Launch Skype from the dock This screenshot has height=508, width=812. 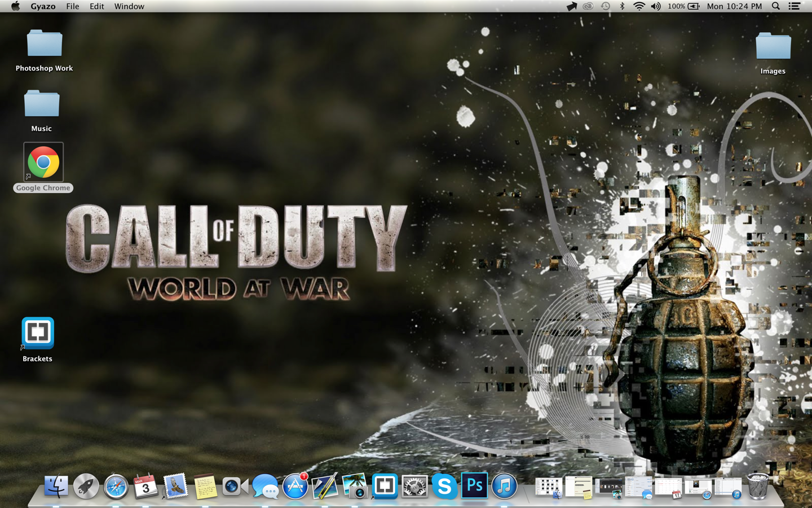[x=444, y=486]
